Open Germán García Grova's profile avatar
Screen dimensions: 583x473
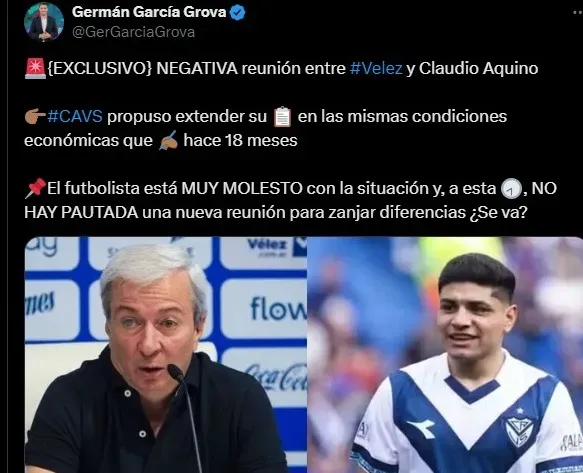(44, 22)
